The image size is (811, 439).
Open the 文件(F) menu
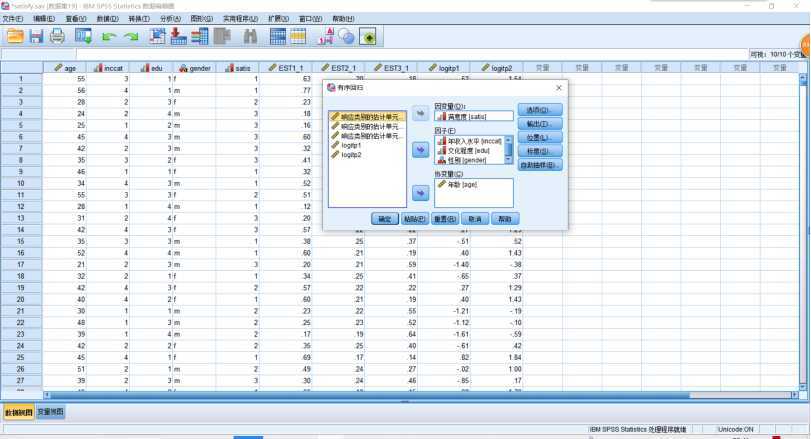pyautogui.click(x=12, y=19)
